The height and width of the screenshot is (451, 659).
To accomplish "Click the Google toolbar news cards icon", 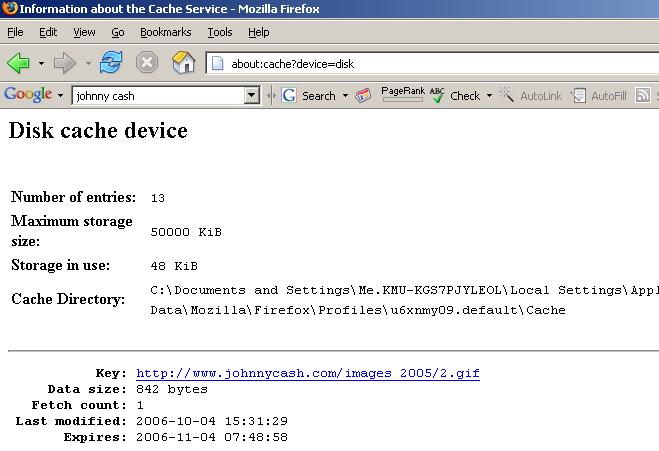I will click(363, 95).
